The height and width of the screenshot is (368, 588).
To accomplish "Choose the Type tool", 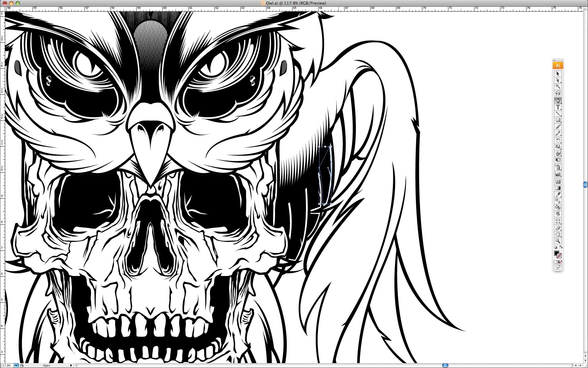I will (558, 107).
